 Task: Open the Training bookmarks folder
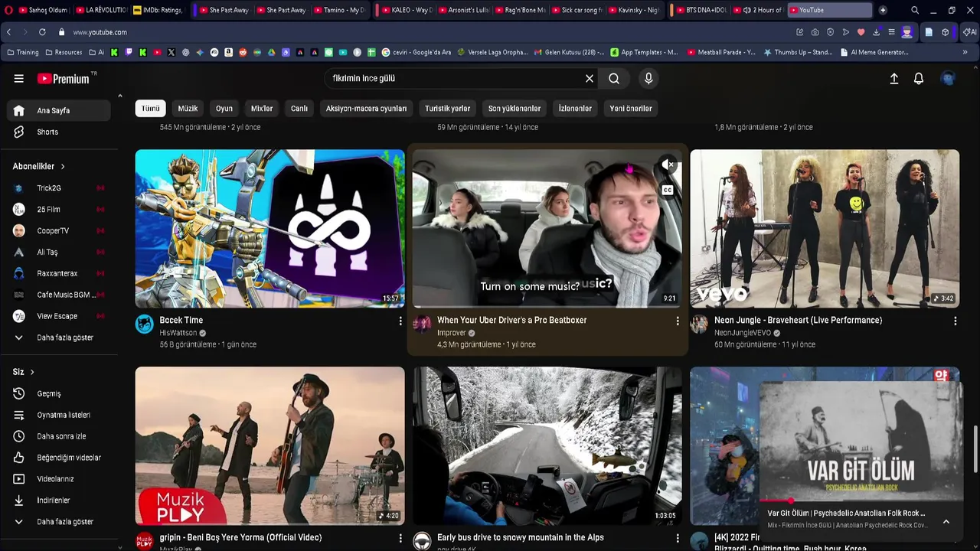coord(22,52)
